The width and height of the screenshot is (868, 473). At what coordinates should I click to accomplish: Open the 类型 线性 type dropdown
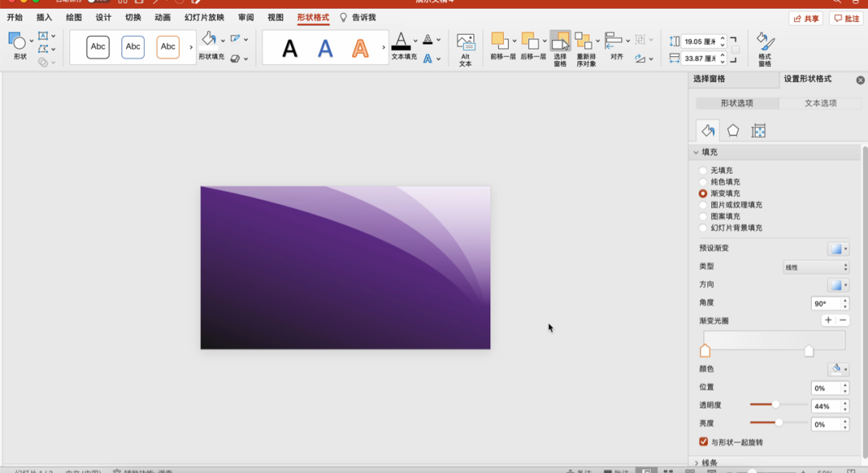click(x=816, y=267)
